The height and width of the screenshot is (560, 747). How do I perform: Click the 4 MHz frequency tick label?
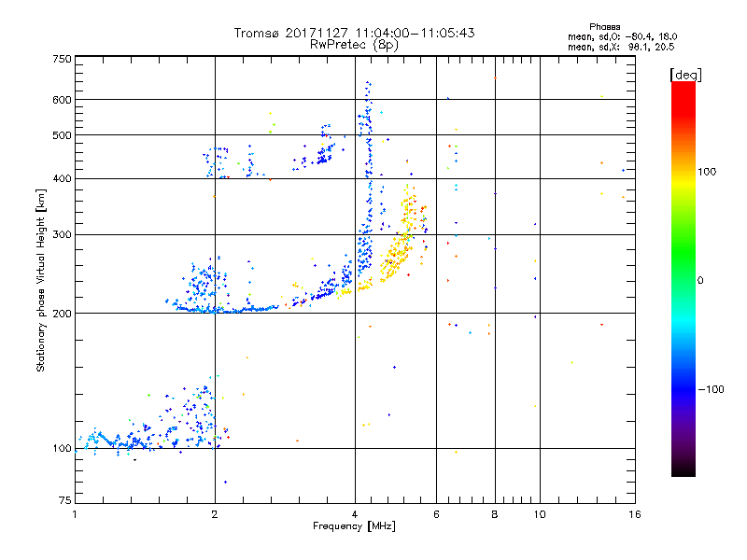click(355, 515)
